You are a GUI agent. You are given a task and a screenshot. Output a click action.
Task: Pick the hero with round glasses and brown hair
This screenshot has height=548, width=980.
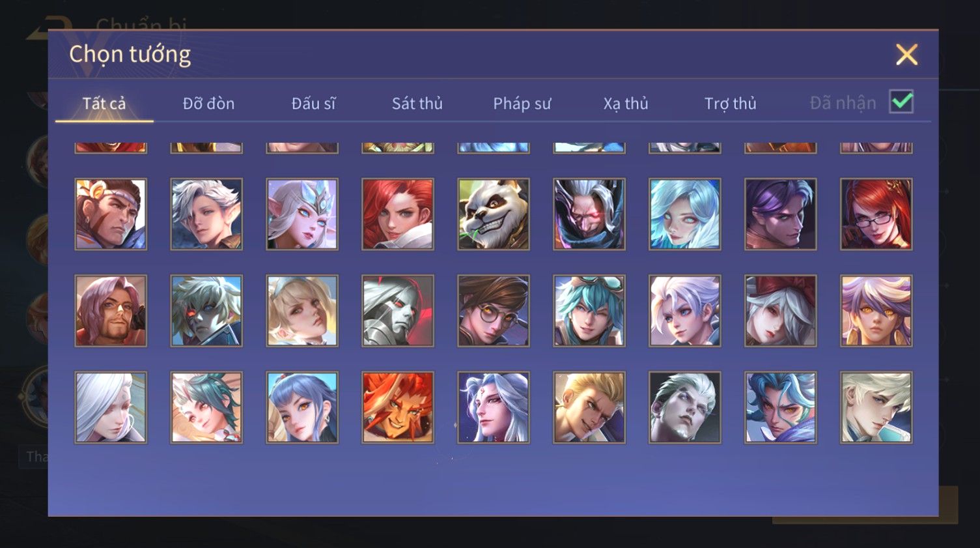tap(494, 311)
